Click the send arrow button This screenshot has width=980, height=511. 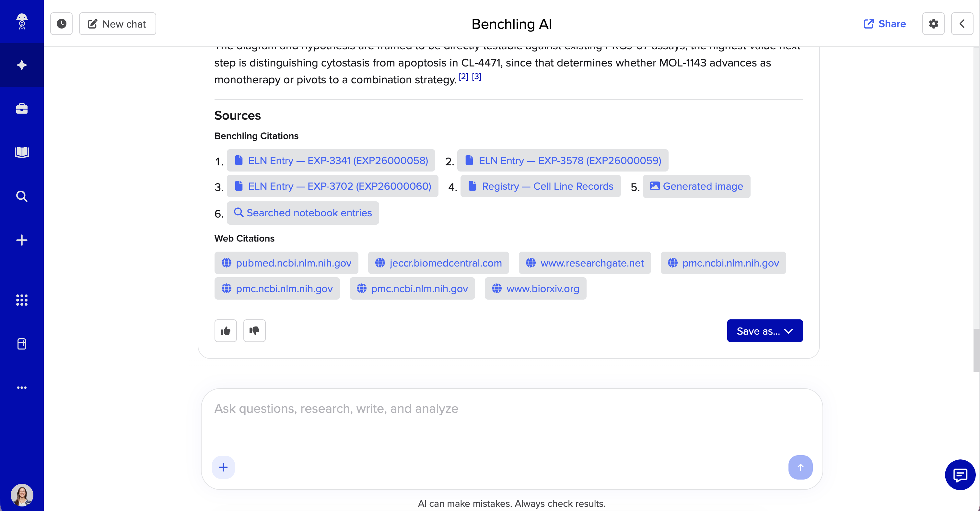tap(800, 467)
